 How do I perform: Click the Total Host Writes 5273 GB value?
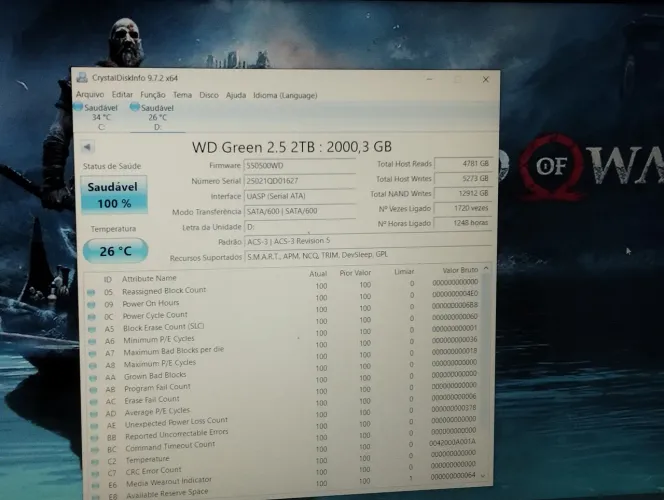[463, 178]
